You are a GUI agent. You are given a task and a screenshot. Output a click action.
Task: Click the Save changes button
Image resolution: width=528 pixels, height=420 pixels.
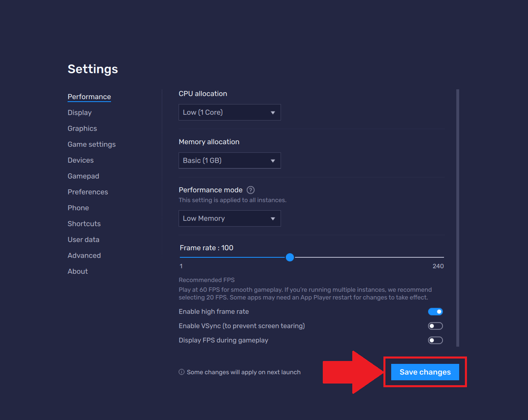point(425,372)
